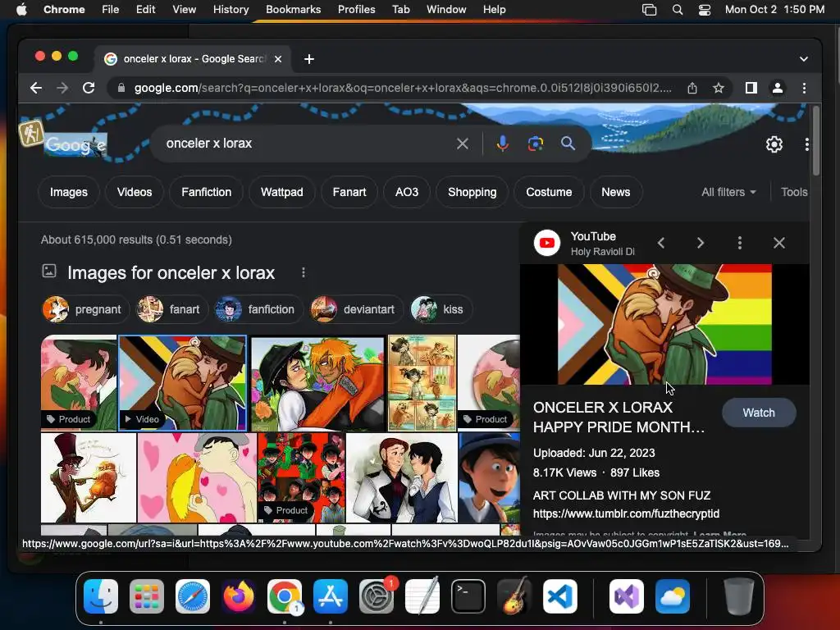Submit search with magnifier icon
Viewport: 840px width, 630px height.
click(568, 144)
